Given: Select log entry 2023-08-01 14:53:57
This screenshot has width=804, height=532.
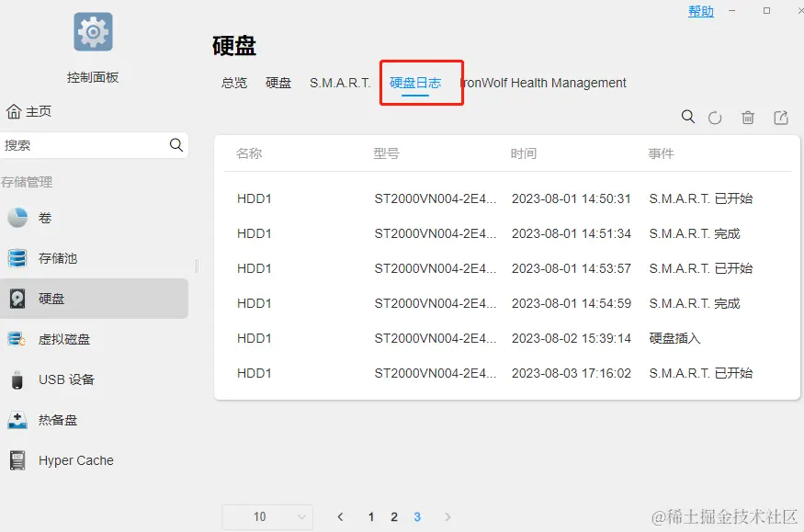Looking at the screenshot, I should pos(507,268).
